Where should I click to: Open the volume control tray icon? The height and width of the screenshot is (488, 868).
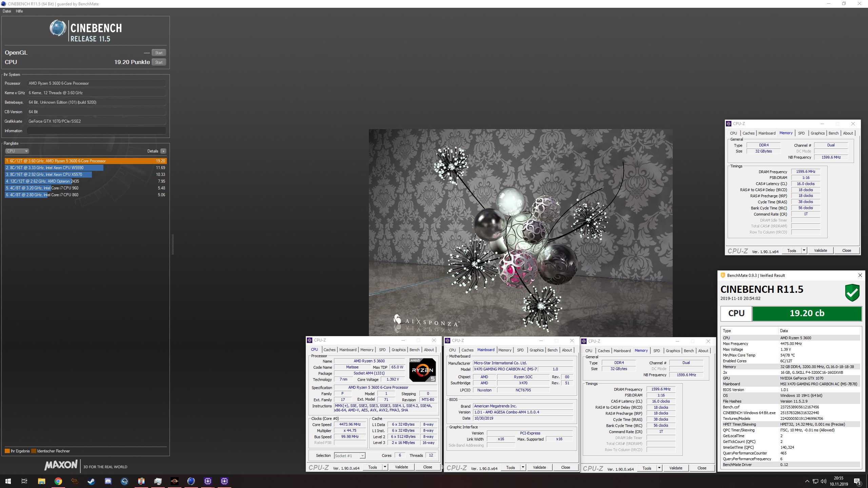824,481
